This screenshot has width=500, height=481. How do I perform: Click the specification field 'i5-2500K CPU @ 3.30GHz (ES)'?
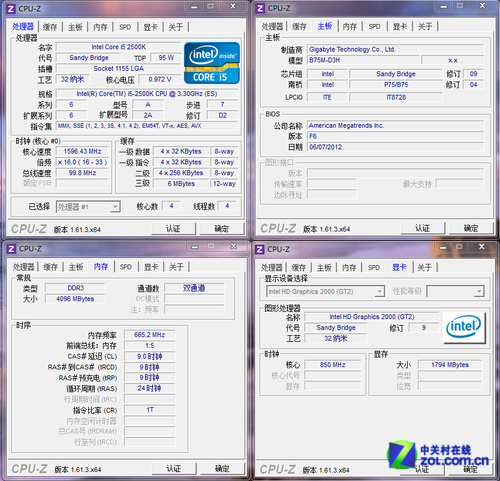coord(147,94)
